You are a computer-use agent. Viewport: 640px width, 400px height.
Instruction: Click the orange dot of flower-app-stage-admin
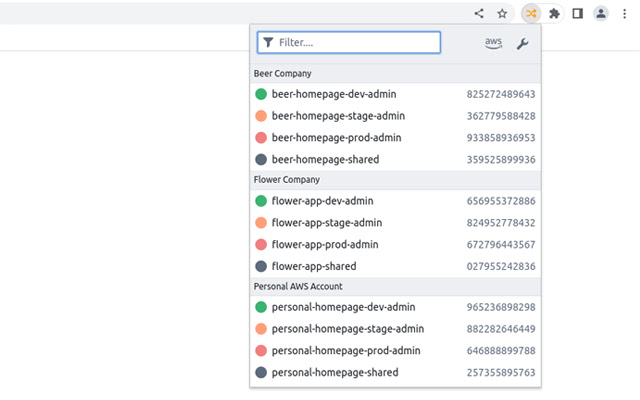click(261, 222)
